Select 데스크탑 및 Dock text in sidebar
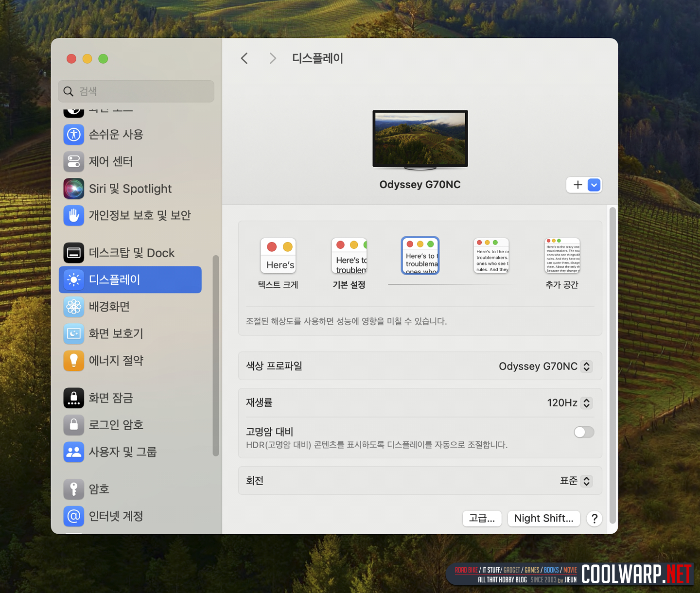 132,253
